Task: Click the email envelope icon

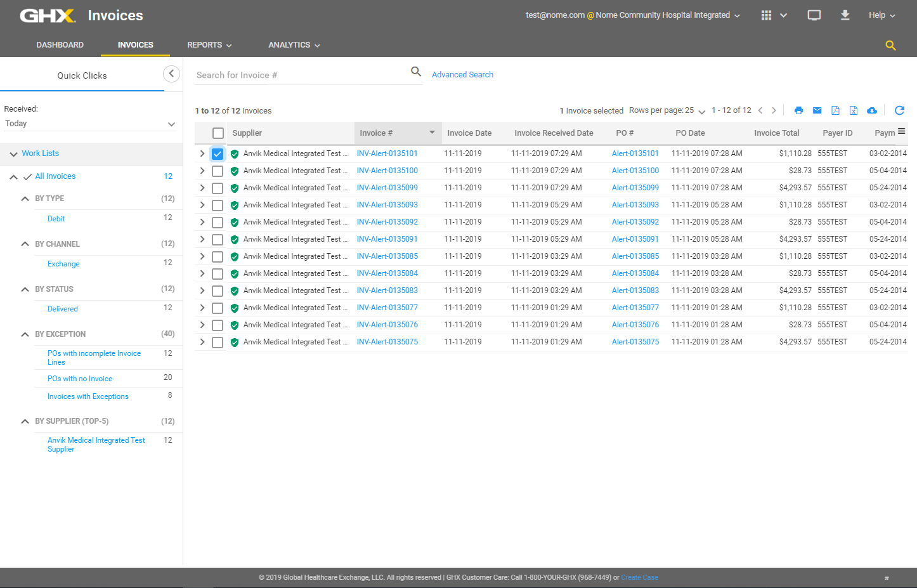Action: pos(817,110)
